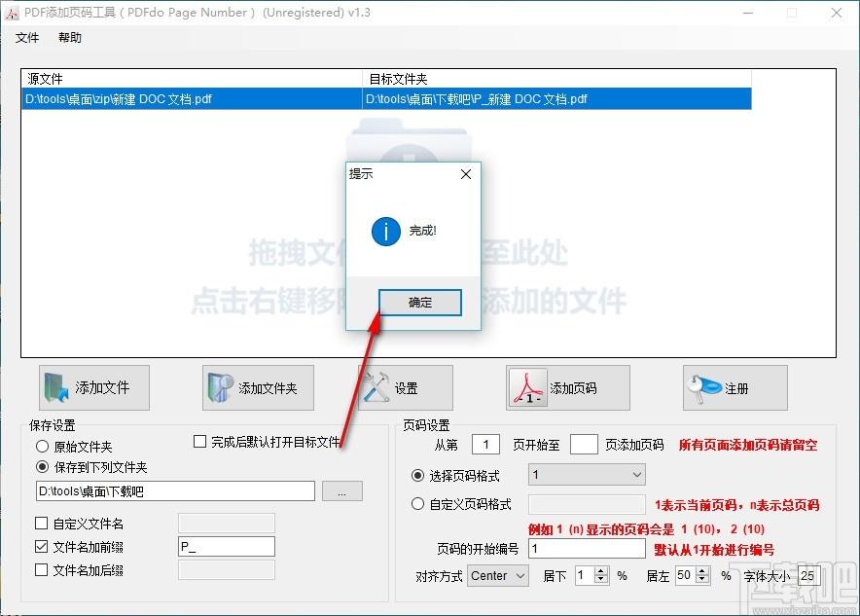Click the 添加文件 folder icon
Screen dimensions: 860x616
click(55, 388)
